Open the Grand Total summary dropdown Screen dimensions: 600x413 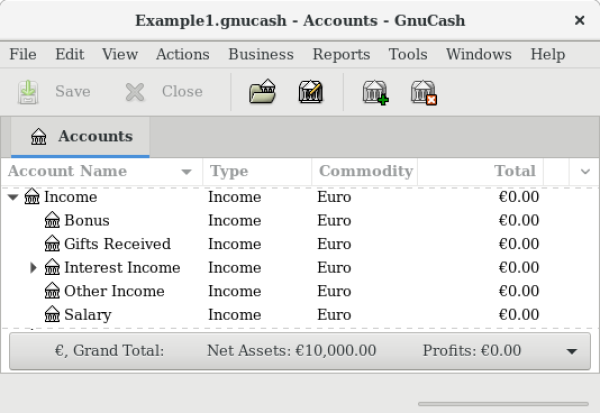point(571,352)
